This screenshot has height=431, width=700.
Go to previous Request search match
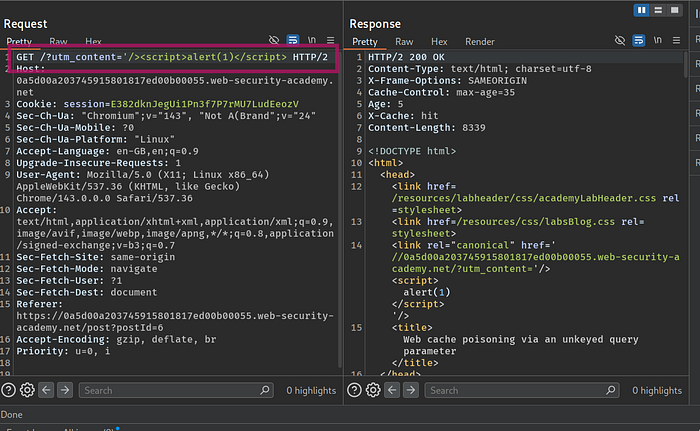[x=46, y=390]
